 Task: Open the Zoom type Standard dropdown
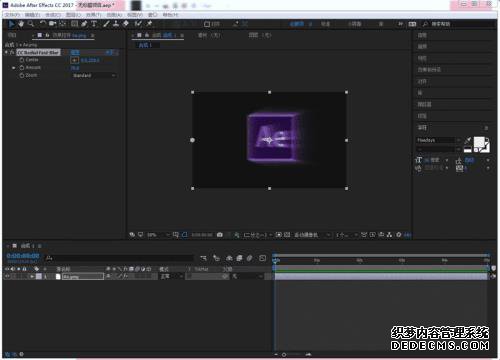94,76
